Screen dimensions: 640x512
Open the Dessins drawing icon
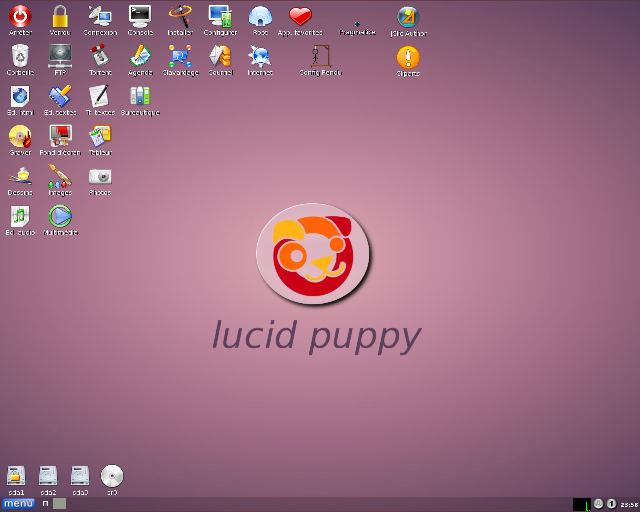pyautogui.click(x=20, y=176)
